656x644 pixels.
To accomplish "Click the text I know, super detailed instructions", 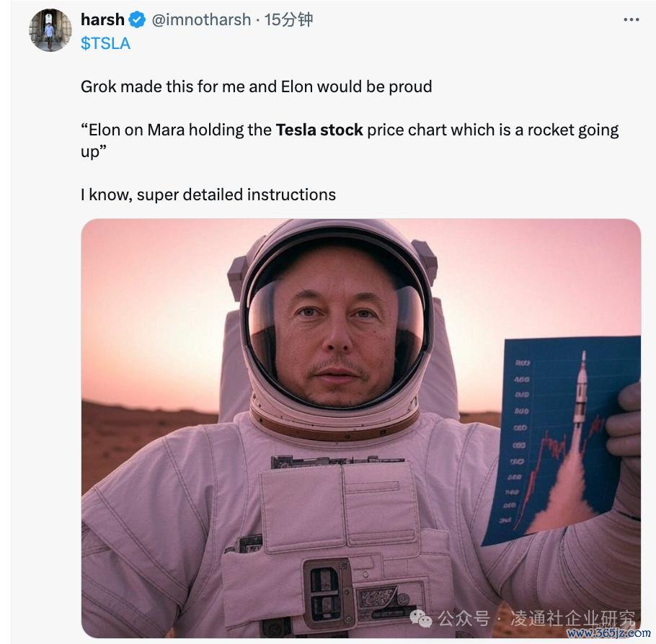I will pyautogui.click(x=208, y=195).
